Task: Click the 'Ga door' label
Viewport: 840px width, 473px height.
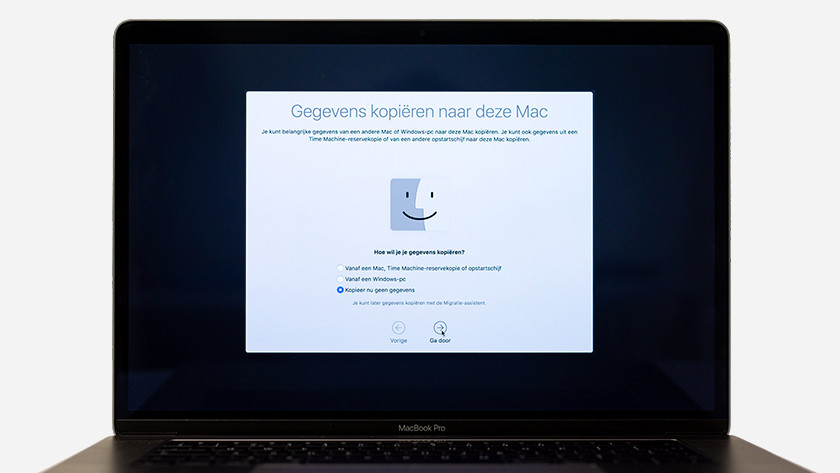Action: pyautogui.click(x=440, y=341)
